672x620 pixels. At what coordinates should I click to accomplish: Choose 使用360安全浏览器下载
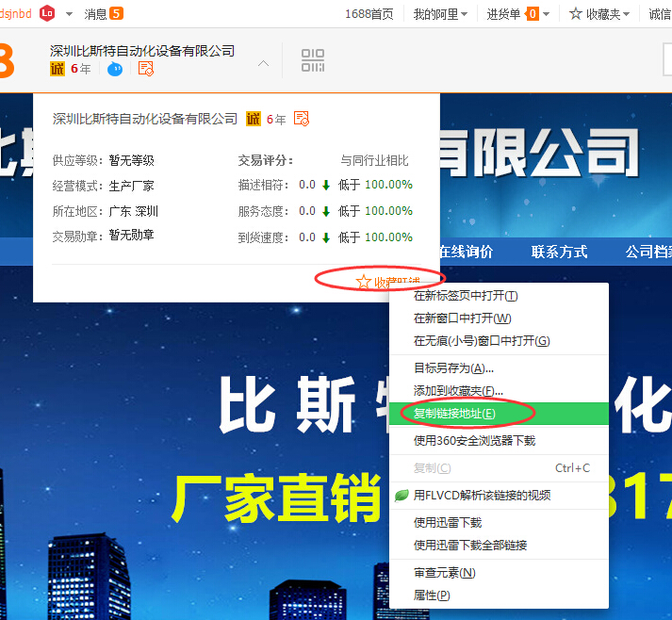tap(499, 441)
